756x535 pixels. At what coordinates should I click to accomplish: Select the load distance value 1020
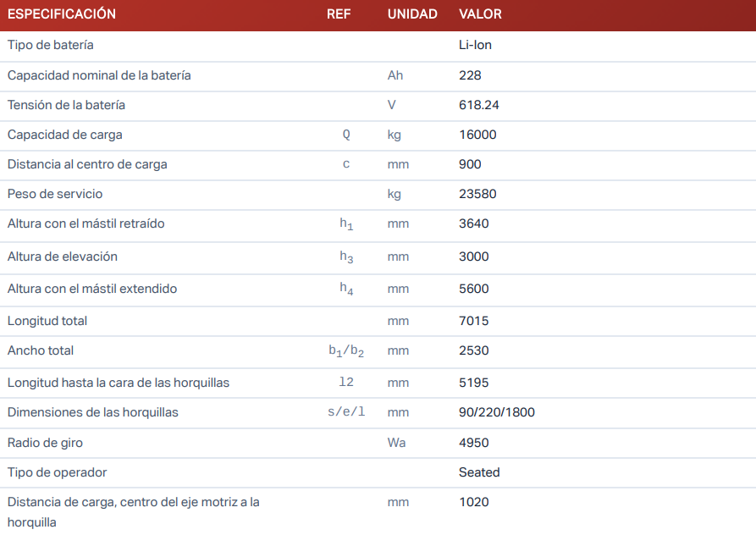473,502
